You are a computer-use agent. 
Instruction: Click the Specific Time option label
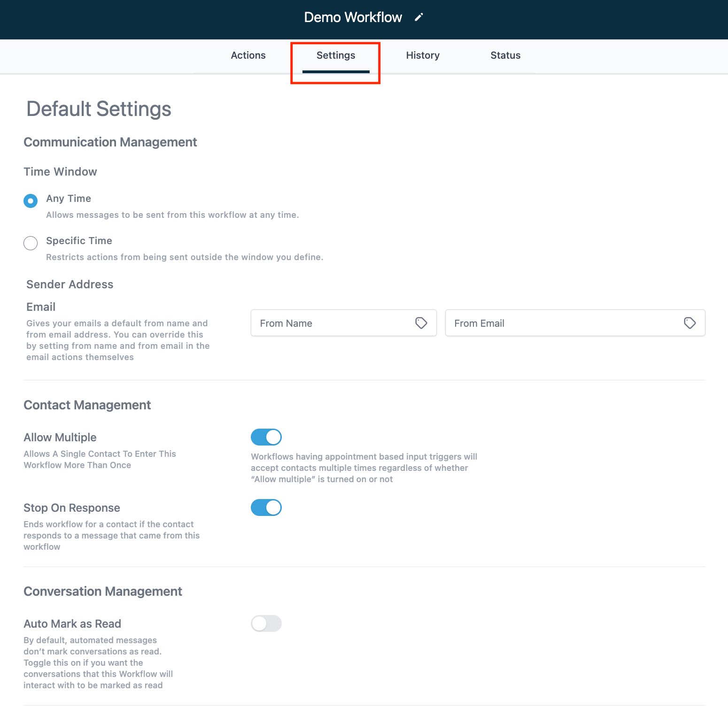[79, 241]
